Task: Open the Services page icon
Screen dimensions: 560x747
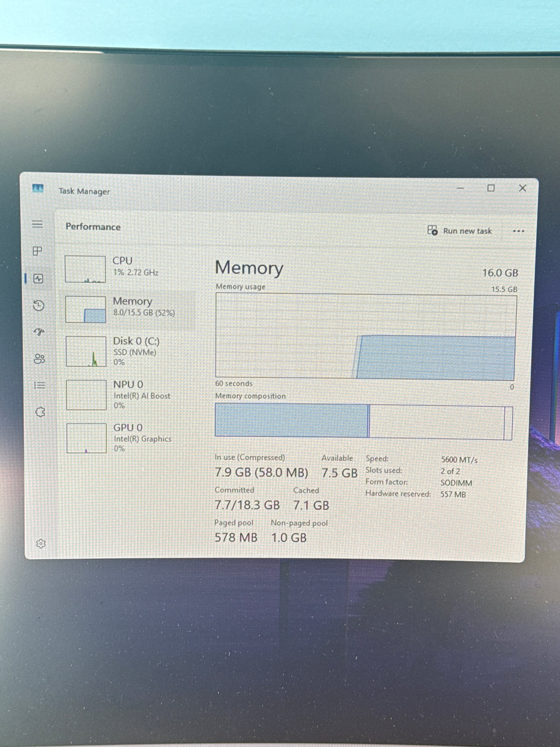Action: pyautogui.click(x=40, y=412)
